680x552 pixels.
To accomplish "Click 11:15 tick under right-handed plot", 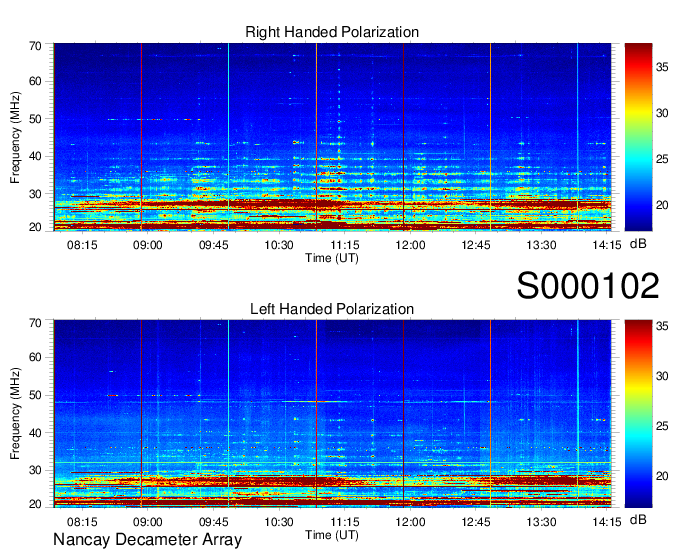I will [x=344, y=245].
